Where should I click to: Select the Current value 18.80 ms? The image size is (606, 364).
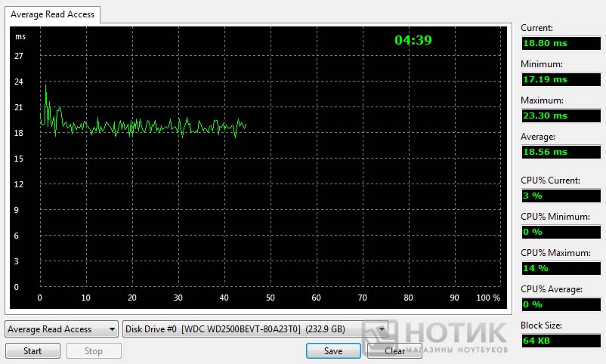pyautogui.click(x=561, y=43)
